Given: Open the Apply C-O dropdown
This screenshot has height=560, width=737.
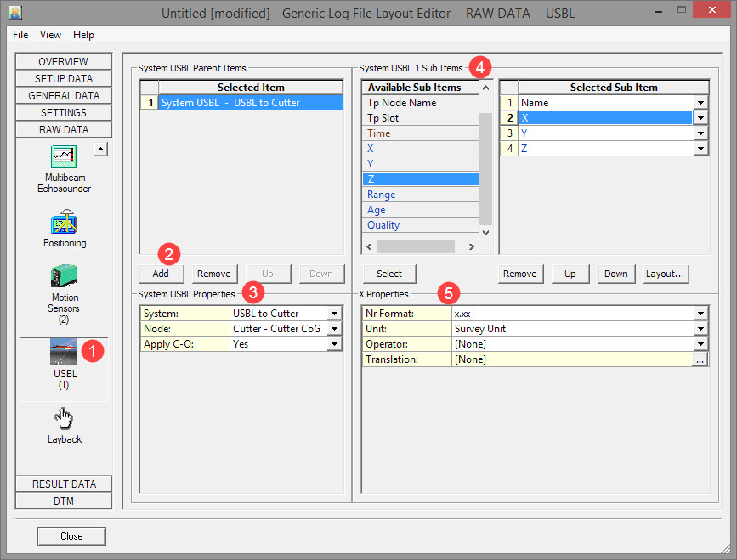Looking at the screenshot, I should (334, 344).
